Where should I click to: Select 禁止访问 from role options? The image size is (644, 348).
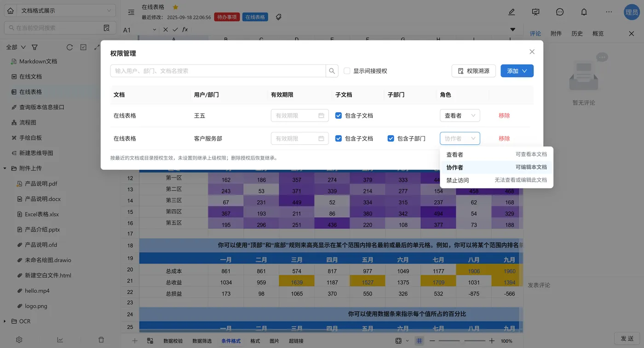pos(497,180)
